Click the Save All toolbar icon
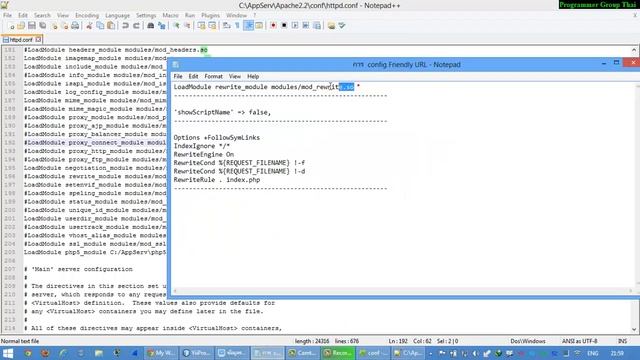The image size is (640, 360). click(x=42, y=26)
